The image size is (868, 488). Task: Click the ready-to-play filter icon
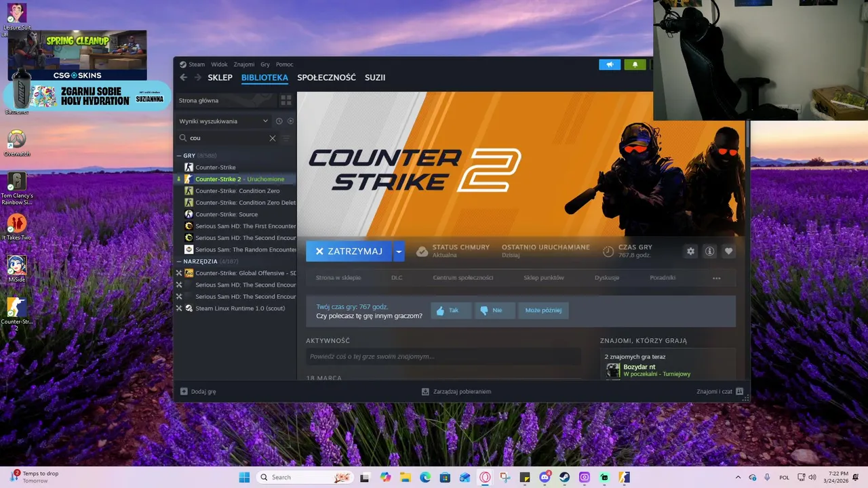coord(290,121)
